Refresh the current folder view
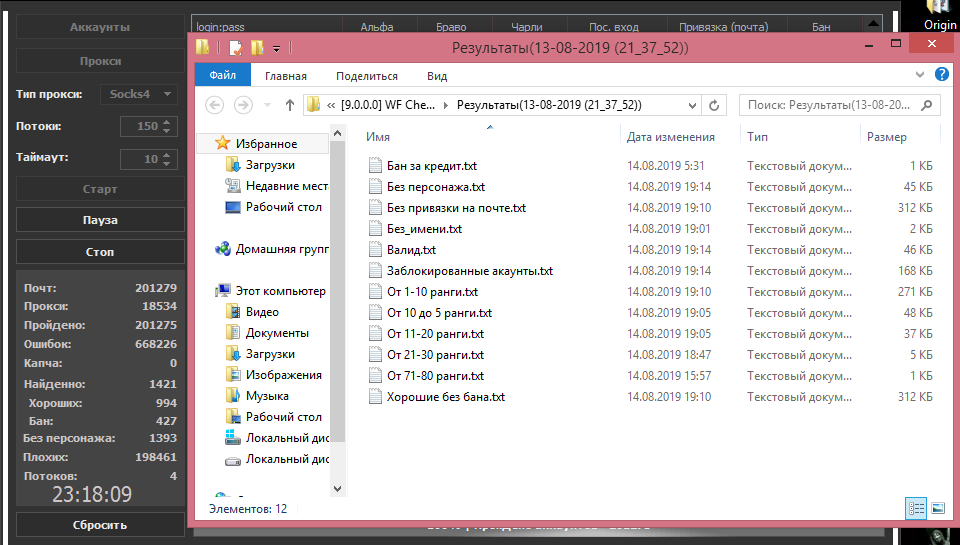Viewport: 960px width, 545px height. point(714,105)
